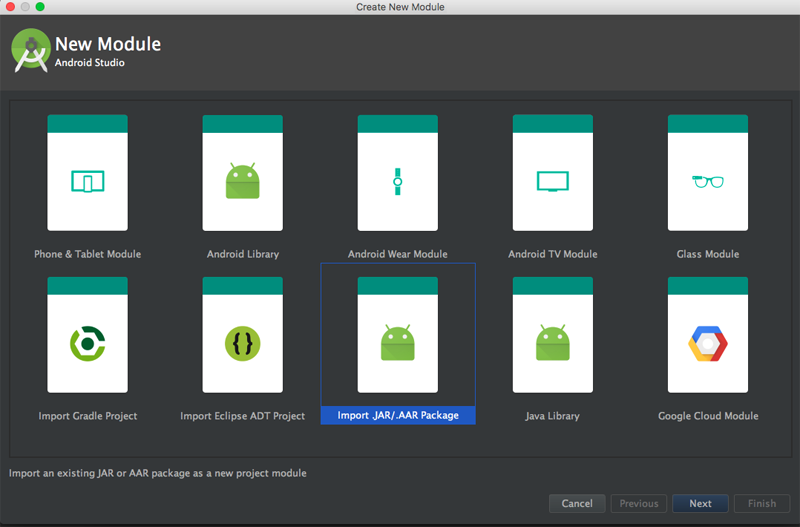This screenshot has width=800, height=527.
Task: Click the Finish button
Action: 762,504
